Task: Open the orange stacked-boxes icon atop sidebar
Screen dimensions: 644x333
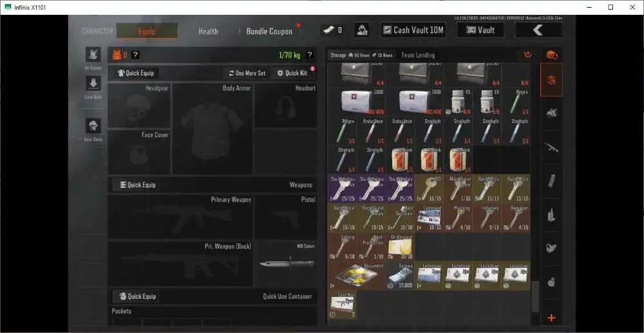Action: click(552, 55)
